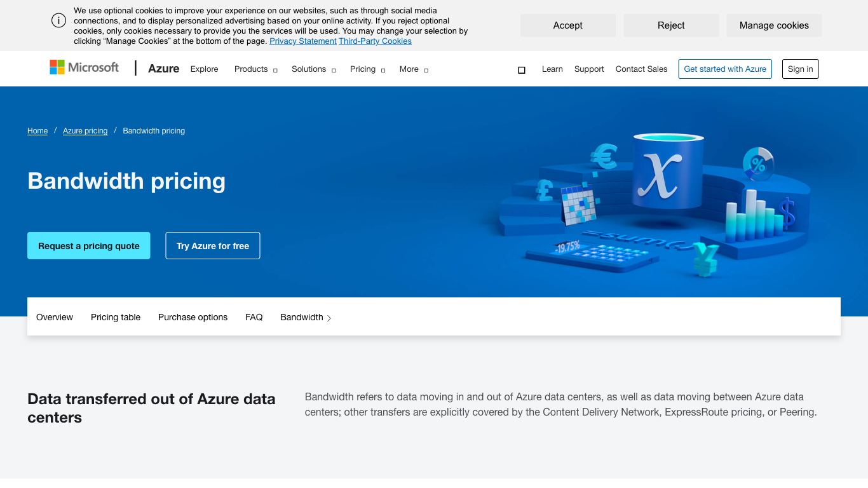This screenshot has width=868, height=488.
Task: Click Request a pricing quote
Action: pyautogui.click(x=89, y=246)
